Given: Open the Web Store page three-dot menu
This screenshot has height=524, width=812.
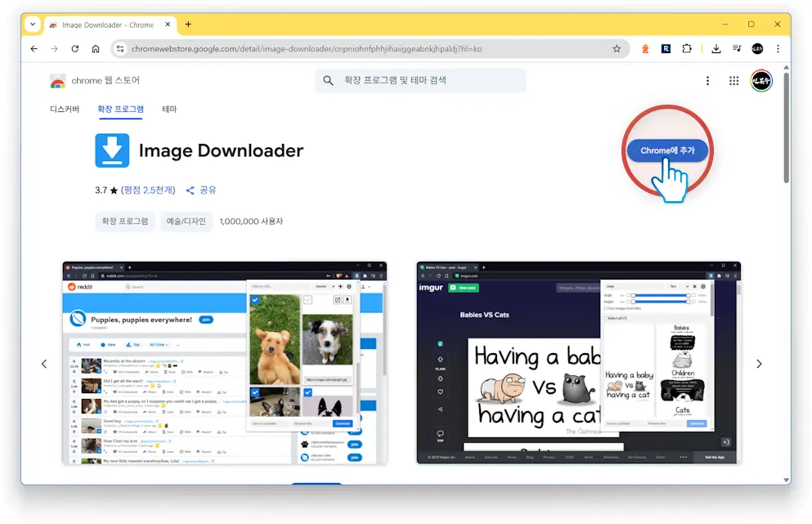Looking at the screenshot, I should (708, 80).
